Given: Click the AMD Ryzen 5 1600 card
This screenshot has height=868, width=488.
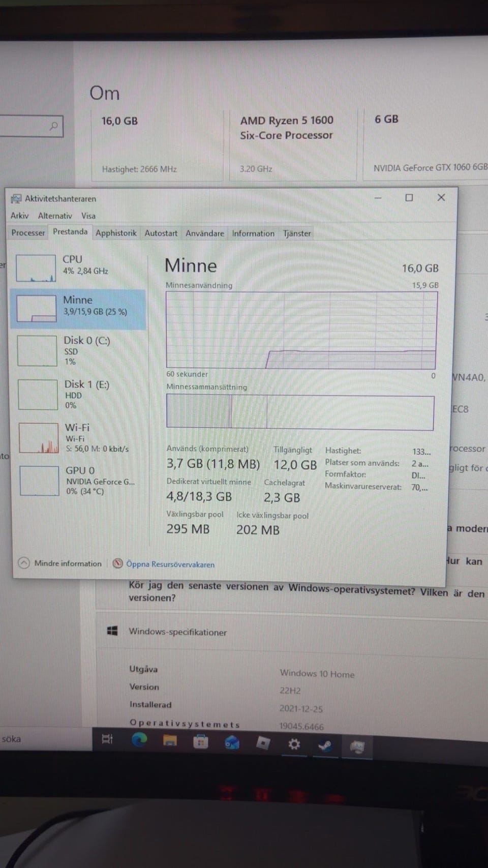Looking at the screenshot, I should 293,144.
